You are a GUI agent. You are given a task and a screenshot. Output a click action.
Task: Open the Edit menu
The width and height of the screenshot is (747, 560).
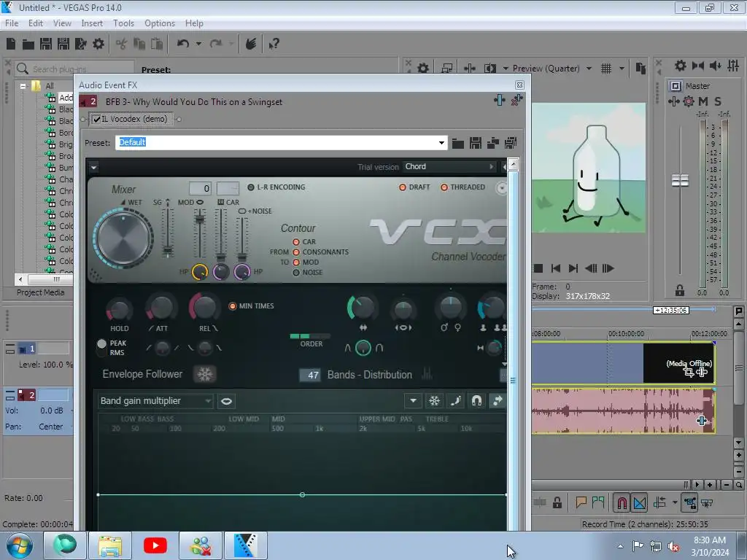click(x=35, y=23)
